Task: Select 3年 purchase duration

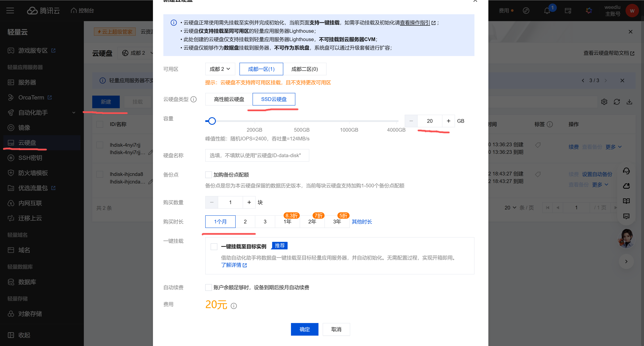Action: [x=337, y=222]
